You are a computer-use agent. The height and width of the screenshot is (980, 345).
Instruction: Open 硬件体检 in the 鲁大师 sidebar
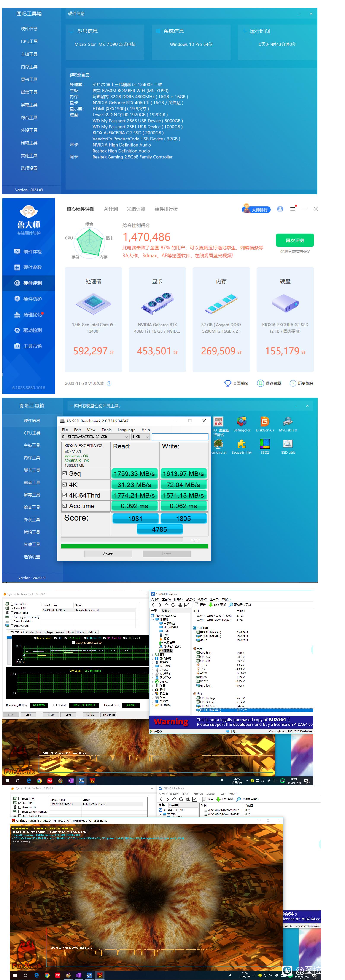[x=28, y=252]
